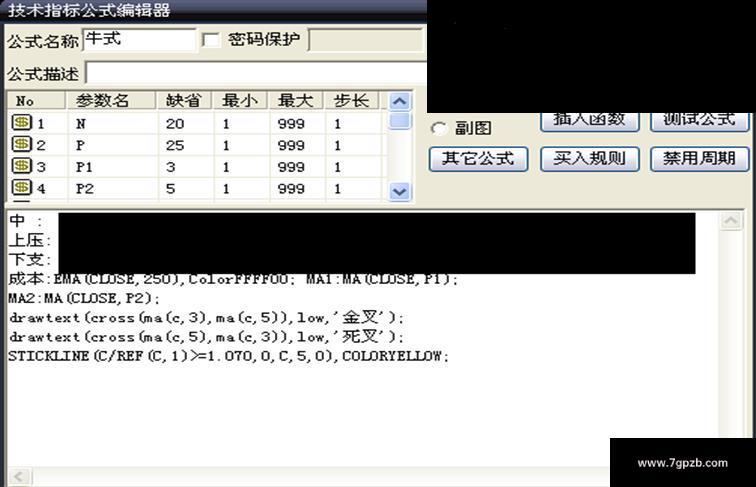This screenshot has height=487, width=756.
Task: Click the parameter icon in row 3
Action: coord(22,166)
